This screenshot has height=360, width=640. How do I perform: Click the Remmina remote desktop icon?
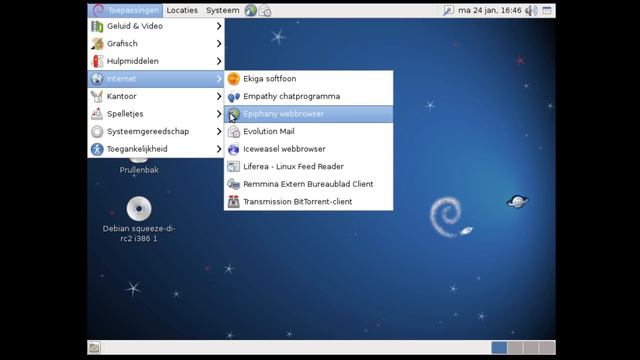[233, 184]
